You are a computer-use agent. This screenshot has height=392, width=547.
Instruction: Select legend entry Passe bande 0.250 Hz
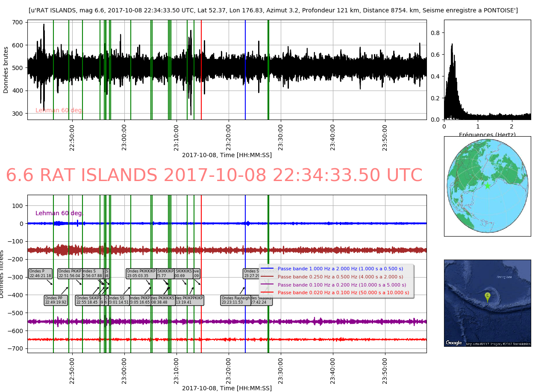pos(340,277)
